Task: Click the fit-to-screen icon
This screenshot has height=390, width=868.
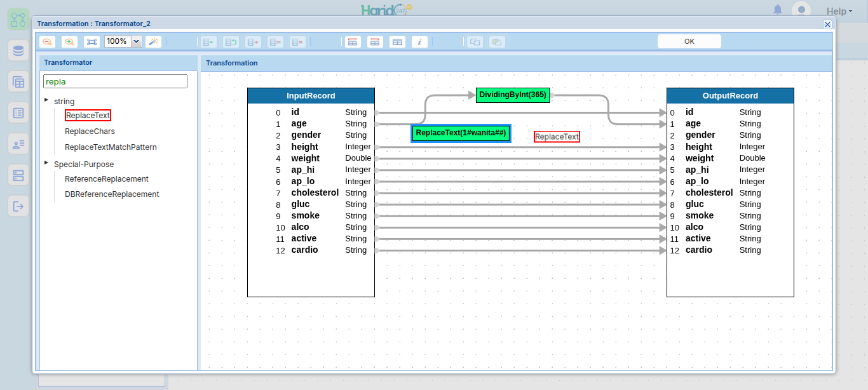Action: coord(92,41)
